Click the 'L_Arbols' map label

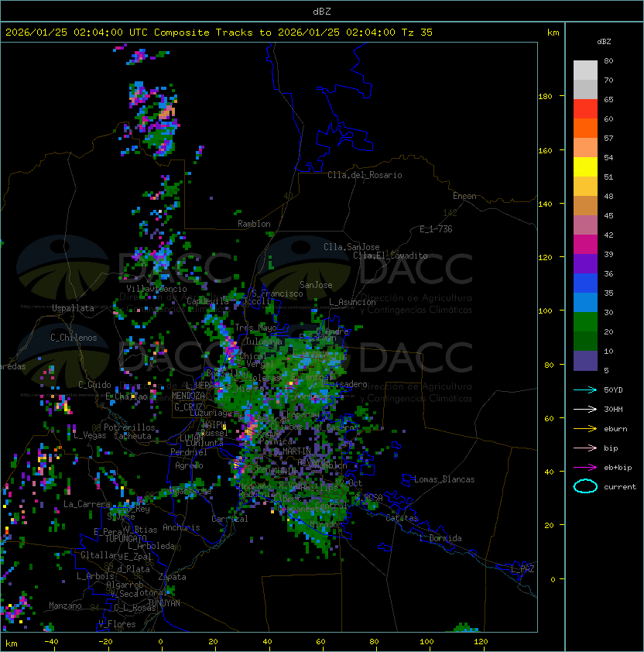pyautogui.click(x=96, y=576)
